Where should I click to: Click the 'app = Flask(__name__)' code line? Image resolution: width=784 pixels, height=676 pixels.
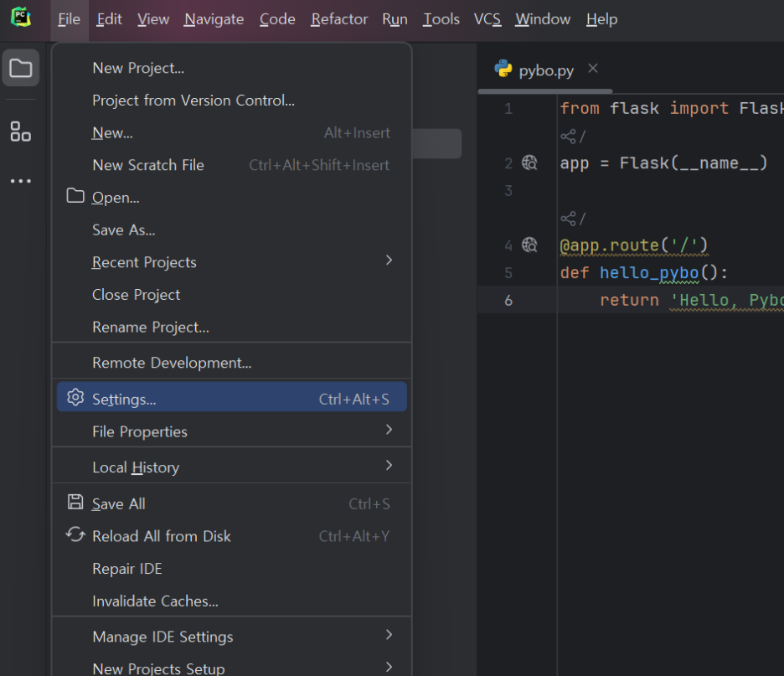pos(663,163)
